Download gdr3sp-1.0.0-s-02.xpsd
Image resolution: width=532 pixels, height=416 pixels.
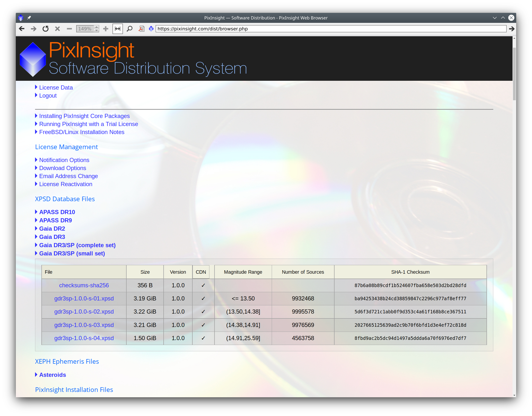point(84,311)
